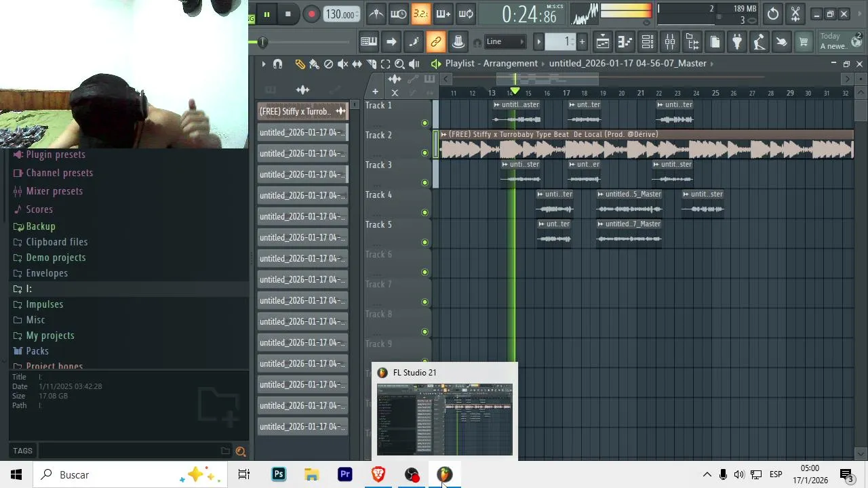
Task: Open the Playlist options menu arrow
Action: coord(263,64)
